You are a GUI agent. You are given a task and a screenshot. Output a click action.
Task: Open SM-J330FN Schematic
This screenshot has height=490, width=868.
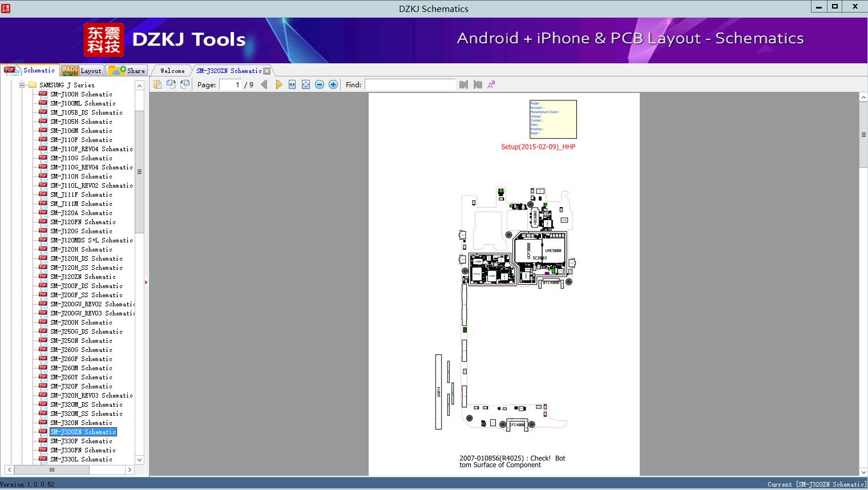point(83,450)
